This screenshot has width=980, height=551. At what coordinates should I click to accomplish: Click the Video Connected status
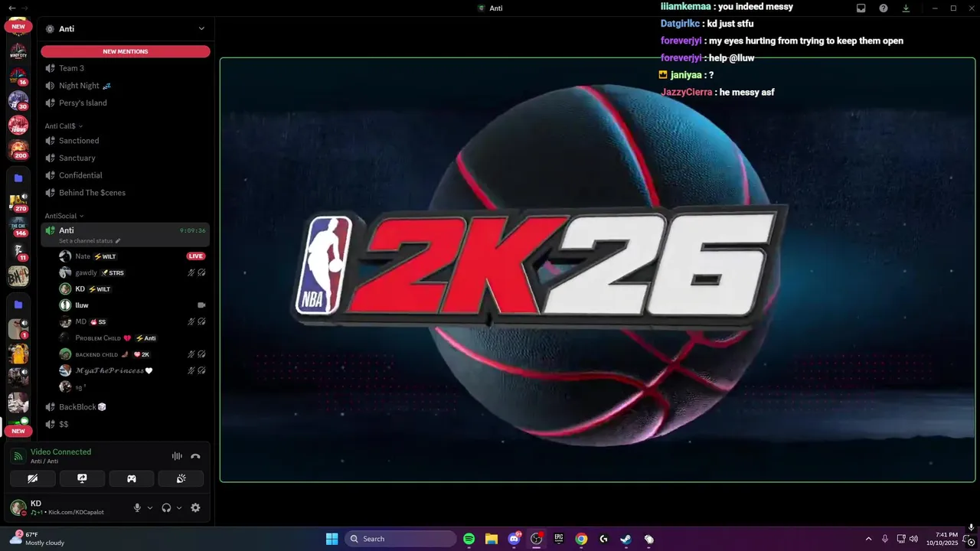point(60,452)
